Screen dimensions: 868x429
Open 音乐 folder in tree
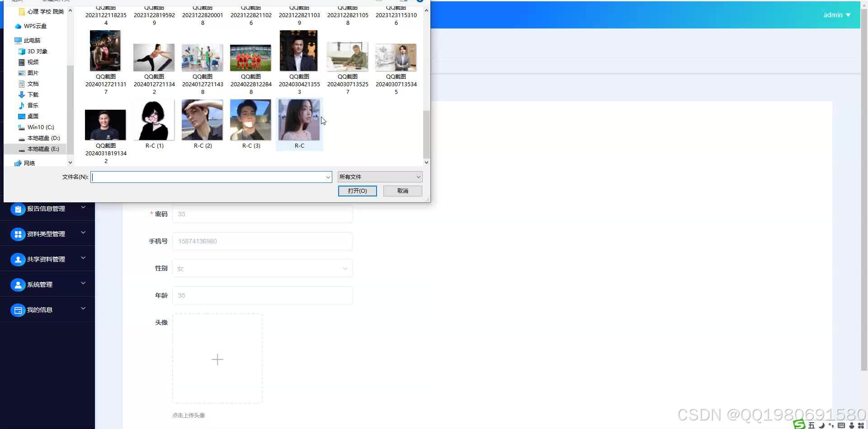[28, 106]
